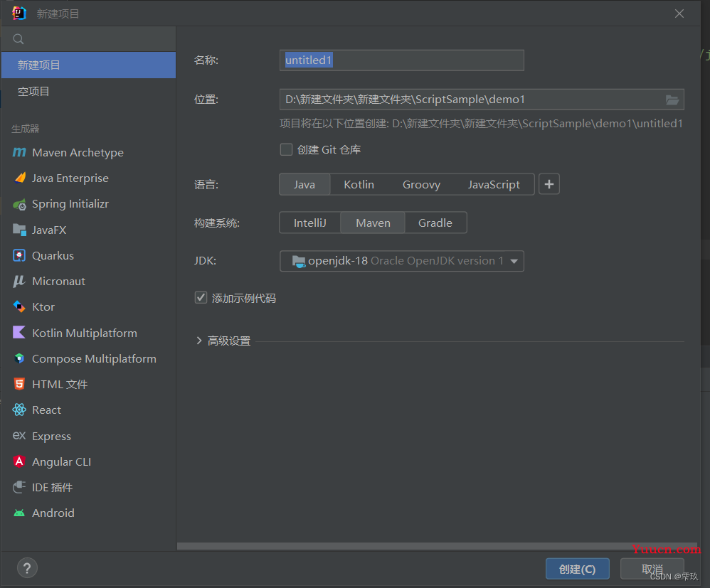
Task: Select the Android generator icon
Action: click(x=19, y=513)
